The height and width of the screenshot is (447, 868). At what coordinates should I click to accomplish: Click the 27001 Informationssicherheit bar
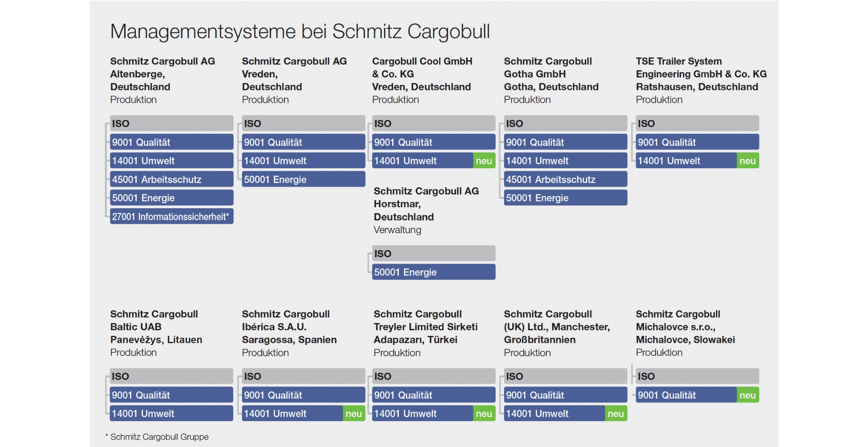[171, 216]
